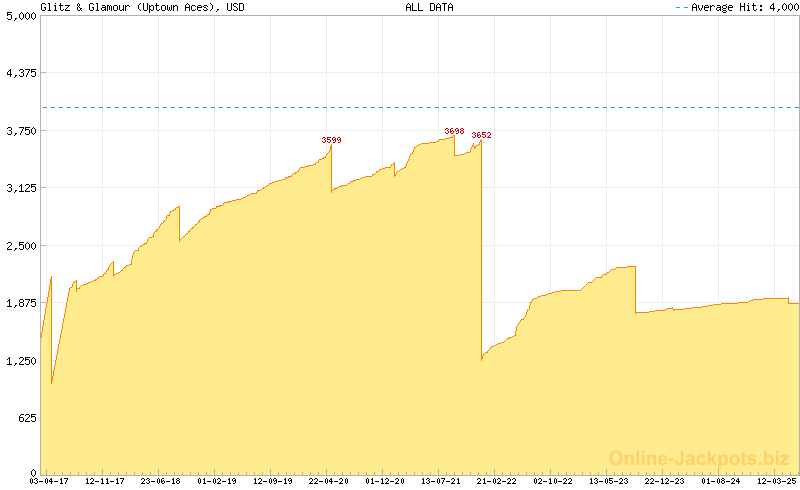Click the 12-03-25 date on the x-axis
Image resolution: width=800 pixels, height=490 pixels.
777,481
